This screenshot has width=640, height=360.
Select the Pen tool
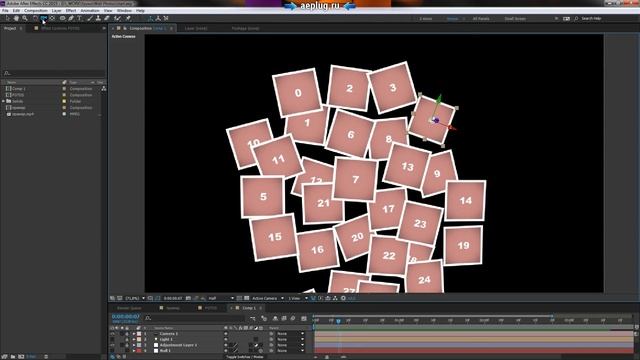pyautogui.click(x=71, y=18)
